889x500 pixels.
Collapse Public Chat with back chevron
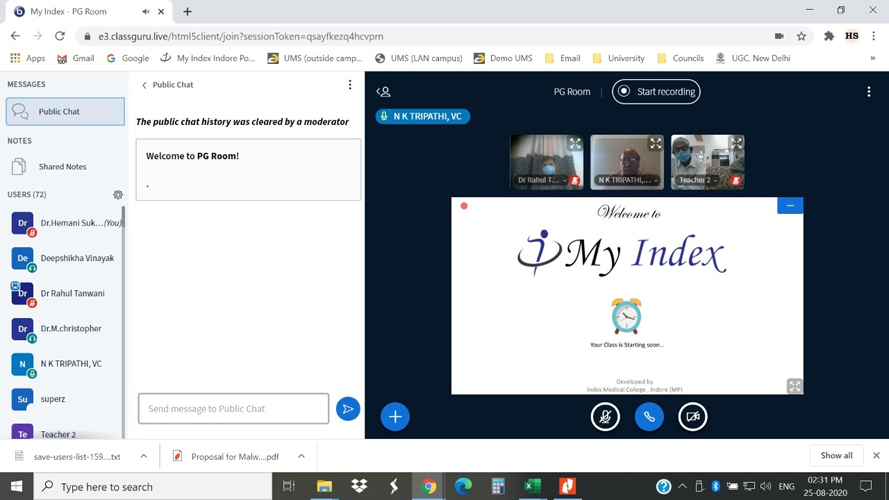tap(144, 85)
